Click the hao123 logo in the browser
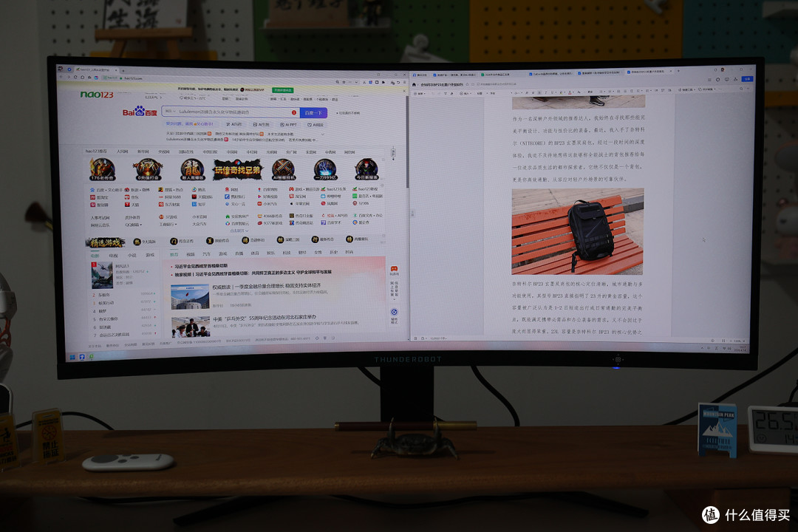This screenshot has height=532, width=798. click(x=97, y=94)
